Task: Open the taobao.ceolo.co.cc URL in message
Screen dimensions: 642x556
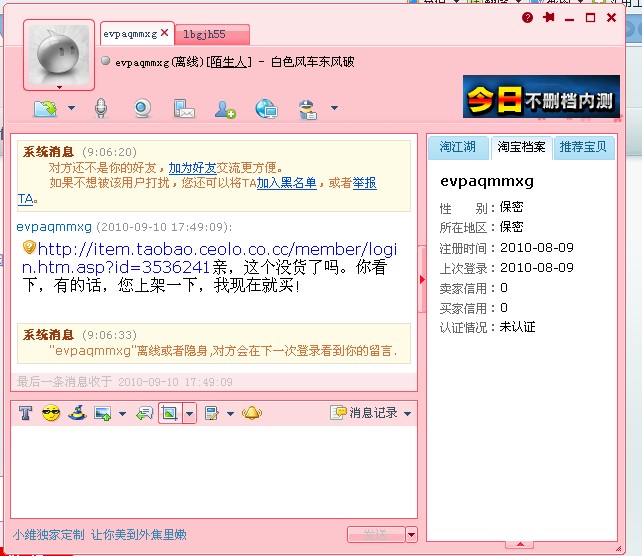Action: pos(210,258)
